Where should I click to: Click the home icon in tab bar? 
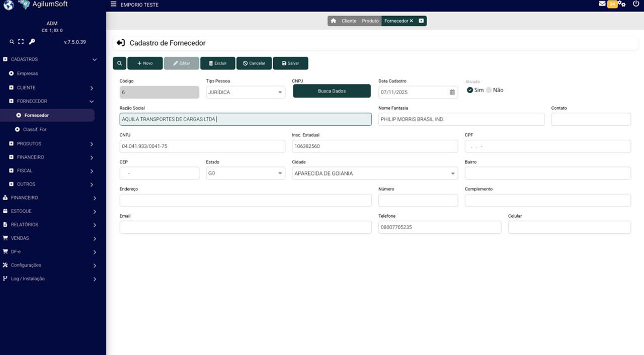333,21
